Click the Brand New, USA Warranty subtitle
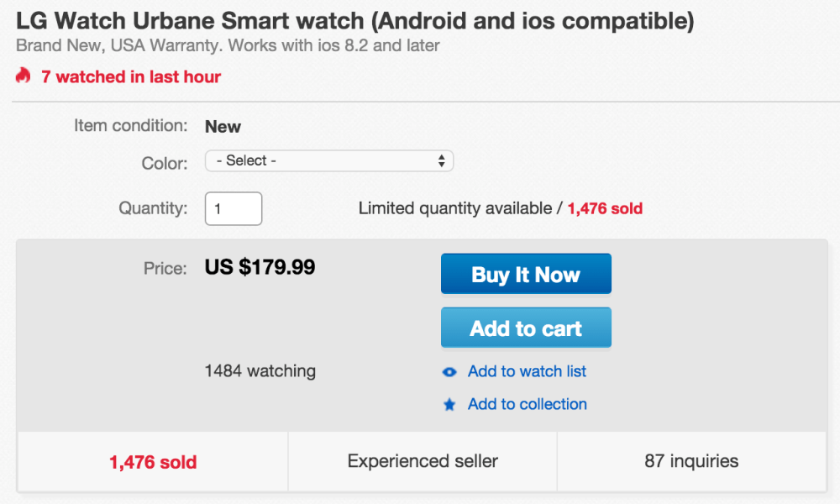This screenshot has height=504, width=840. pos(227,45)
